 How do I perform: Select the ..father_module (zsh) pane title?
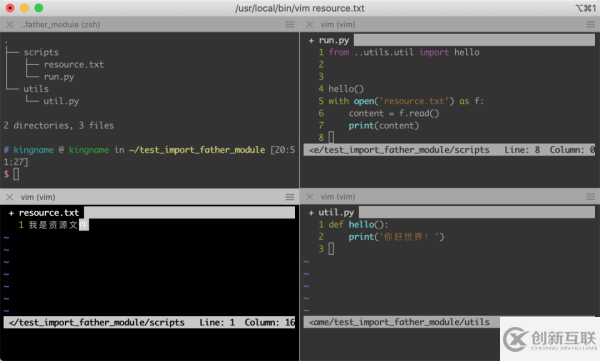click(x=60, y=25)
